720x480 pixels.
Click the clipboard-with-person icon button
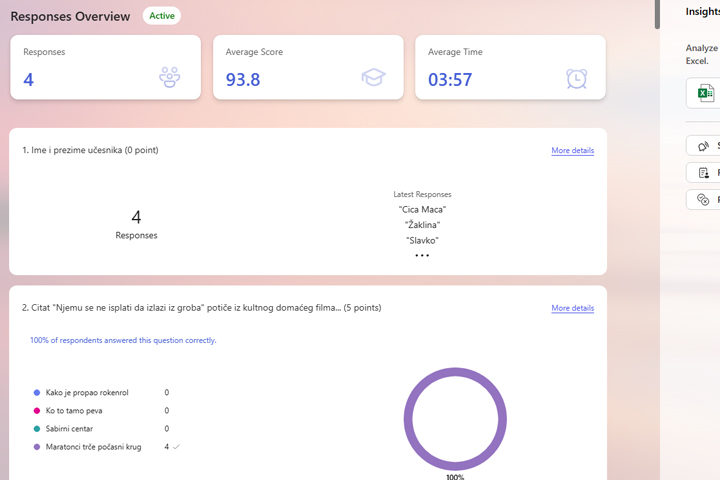[704, 173]
